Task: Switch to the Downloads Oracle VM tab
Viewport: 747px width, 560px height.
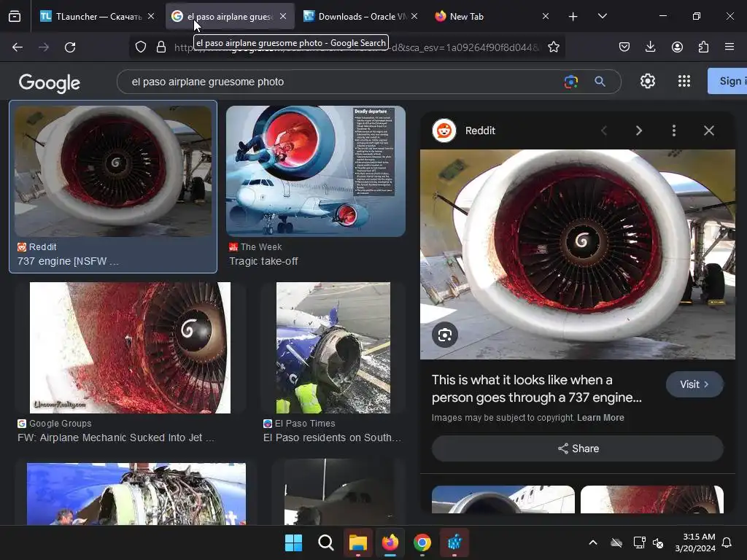Action: coord(360,16)
